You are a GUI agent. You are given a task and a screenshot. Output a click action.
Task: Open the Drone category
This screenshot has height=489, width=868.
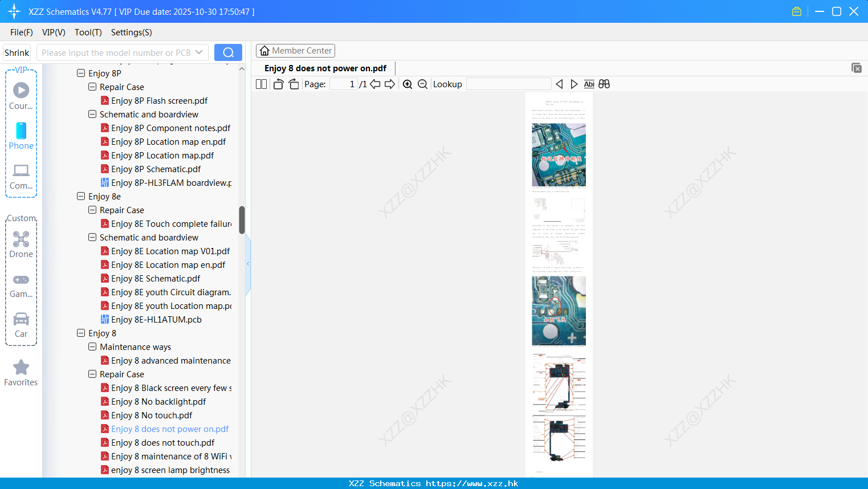(21, 244)
